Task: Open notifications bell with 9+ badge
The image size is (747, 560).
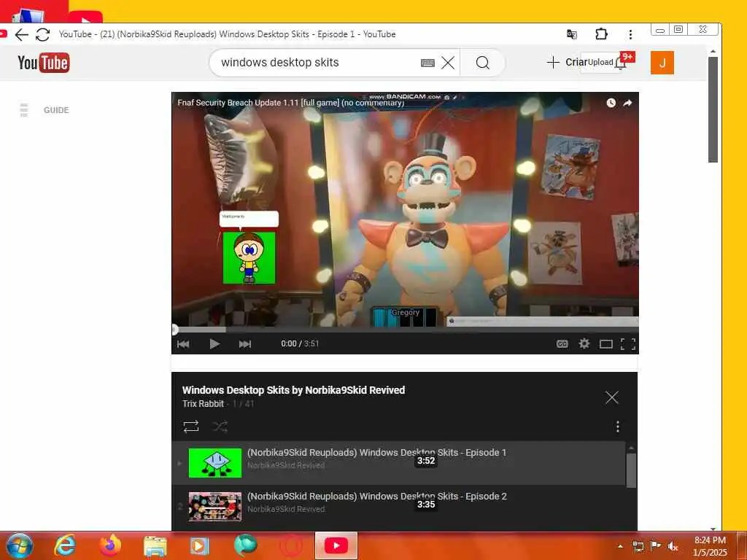Action: pyautogui.click(x=621, y=63)
